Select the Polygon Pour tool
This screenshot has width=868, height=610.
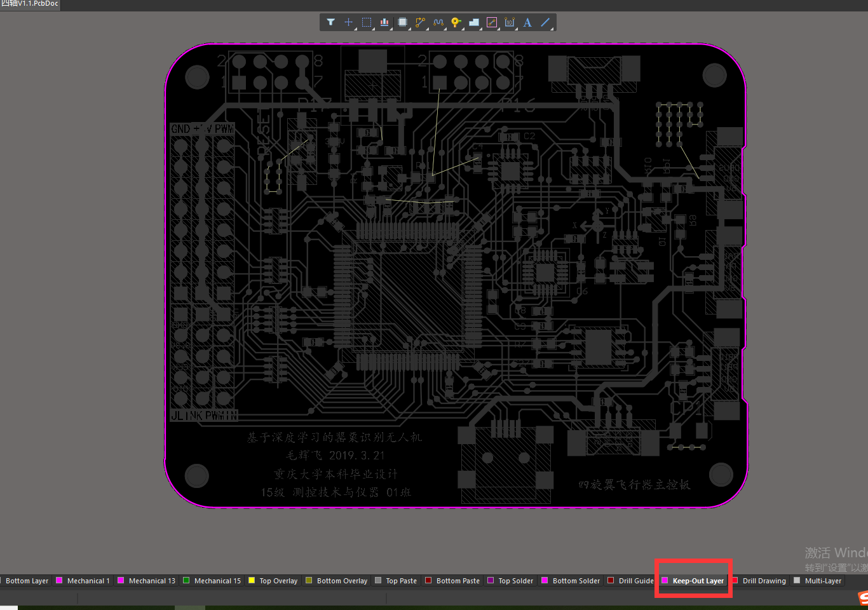473,22
